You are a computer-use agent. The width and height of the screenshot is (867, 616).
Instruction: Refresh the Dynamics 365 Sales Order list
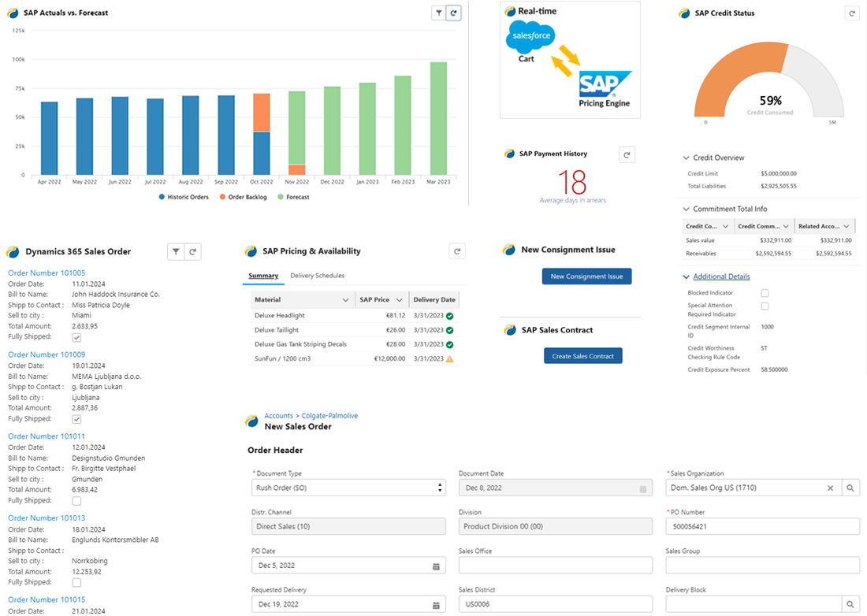pos(192,251)
